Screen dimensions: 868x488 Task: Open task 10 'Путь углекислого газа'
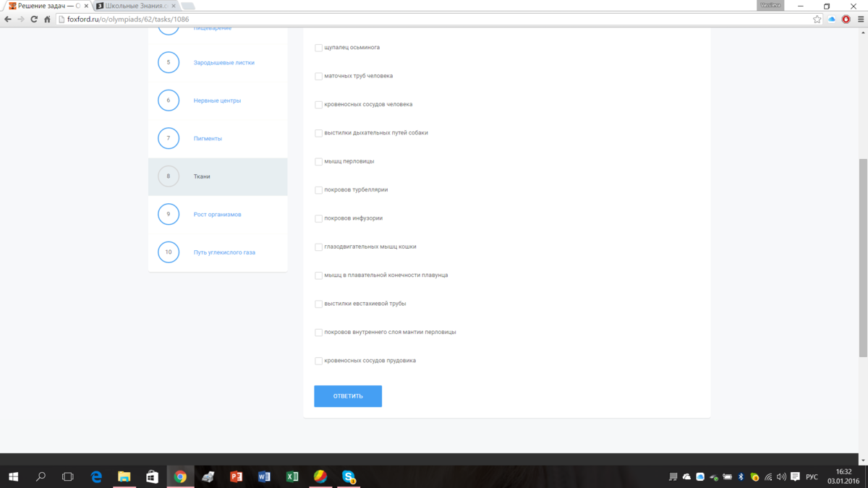click(224, 252)
